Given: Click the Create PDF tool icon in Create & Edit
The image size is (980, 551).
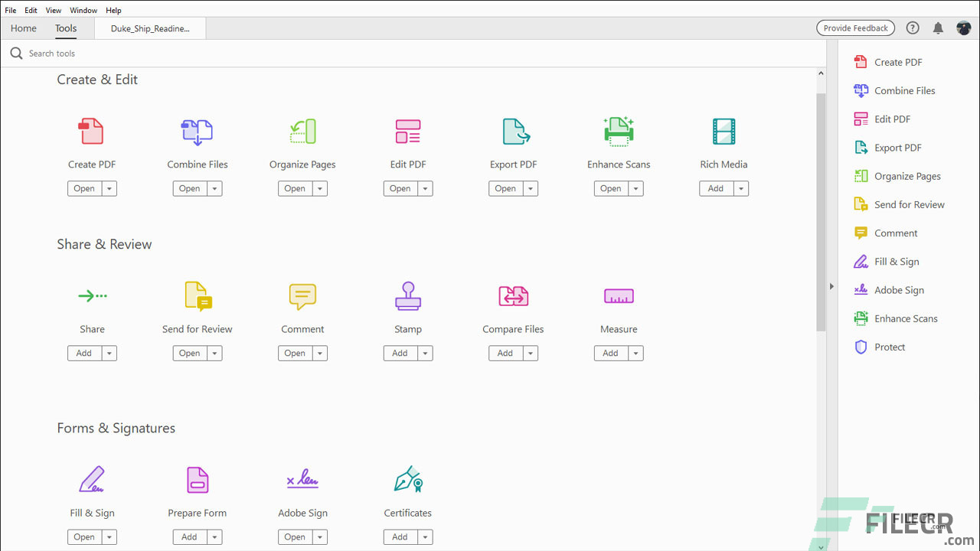Looking at the screenshot, I should (x=92, y=132).
